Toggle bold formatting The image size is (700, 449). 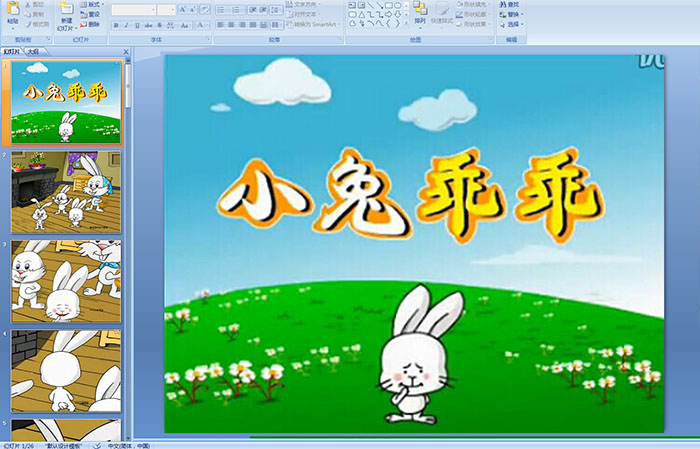click(116, 25)
